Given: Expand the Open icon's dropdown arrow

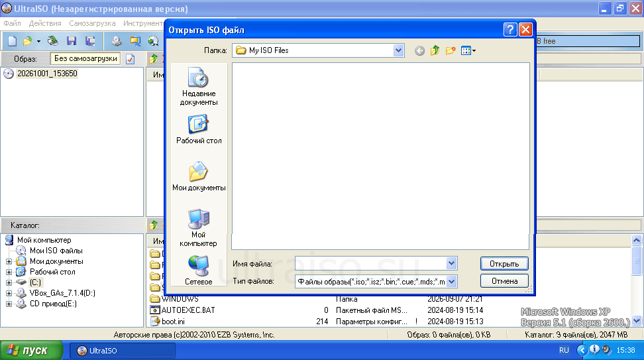Looking at the screenshot, I should [38, 42].
